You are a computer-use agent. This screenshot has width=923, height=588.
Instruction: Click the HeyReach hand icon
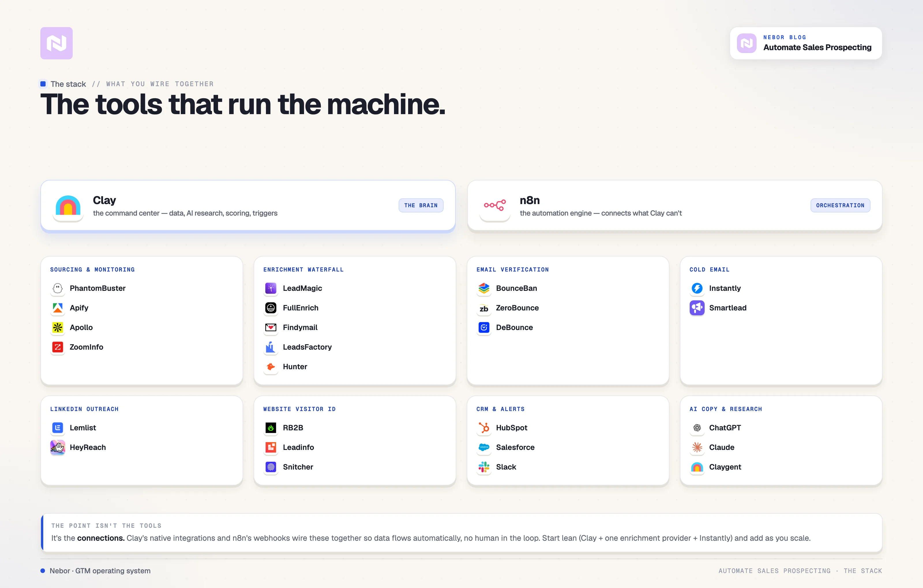(x=57, y=447)
